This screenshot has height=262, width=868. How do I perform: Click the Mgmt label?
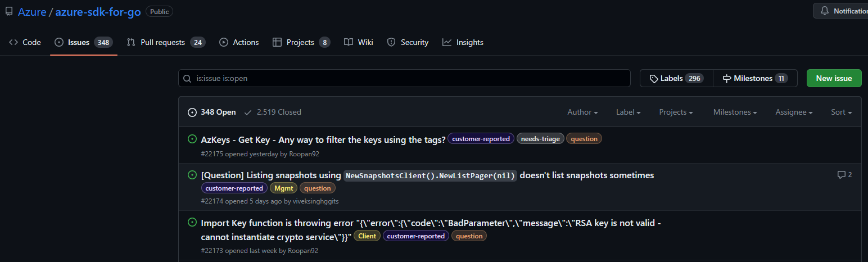[283, 188]
